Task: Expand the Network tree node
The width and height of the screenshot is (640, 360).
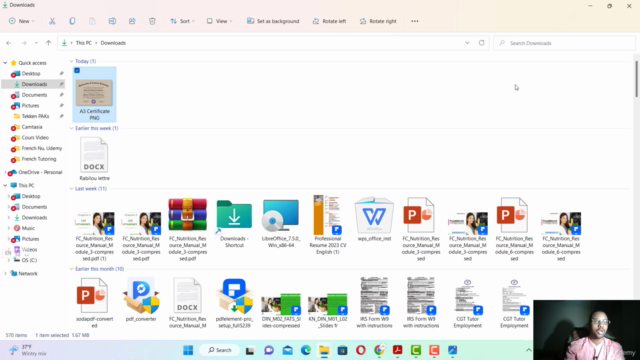Action: coord(5,273)
